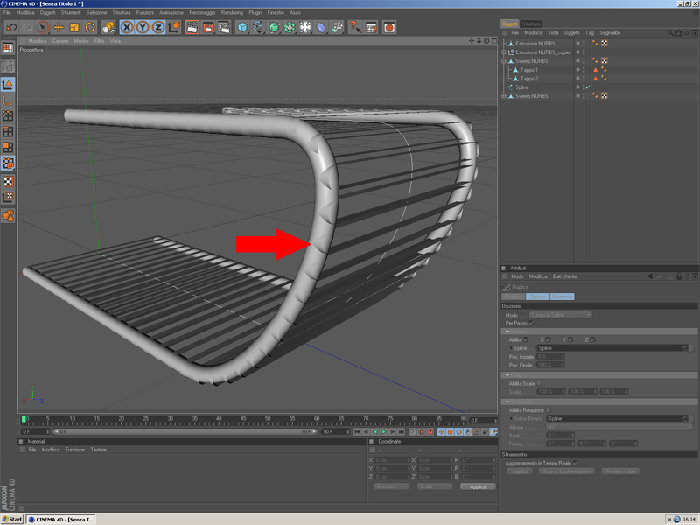
Task: Expand the second Estrusione NURBS copy item
Action: (504, 52)
